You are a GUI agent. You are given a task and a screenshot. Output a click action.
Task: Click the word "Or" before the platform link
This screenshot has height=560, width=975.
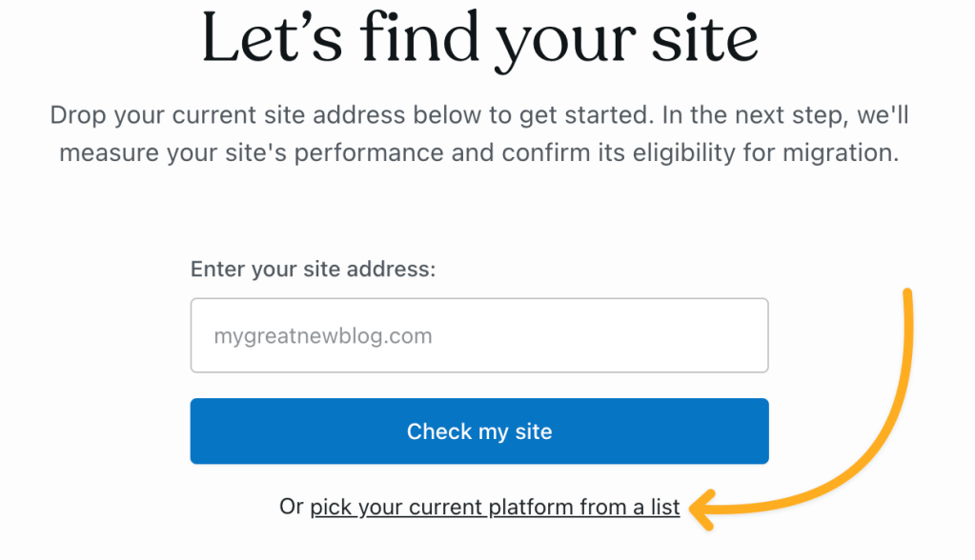291,508
